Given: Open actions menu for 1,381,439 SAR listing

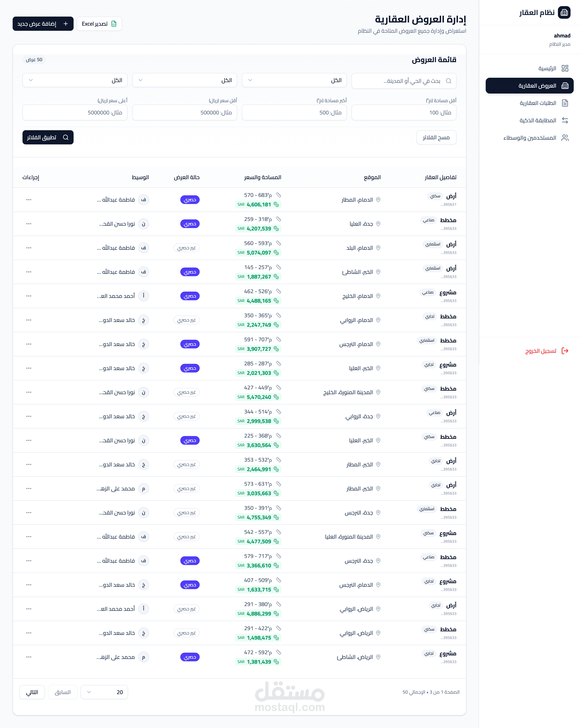Looking at the screenshot, I should coord(29,657).
